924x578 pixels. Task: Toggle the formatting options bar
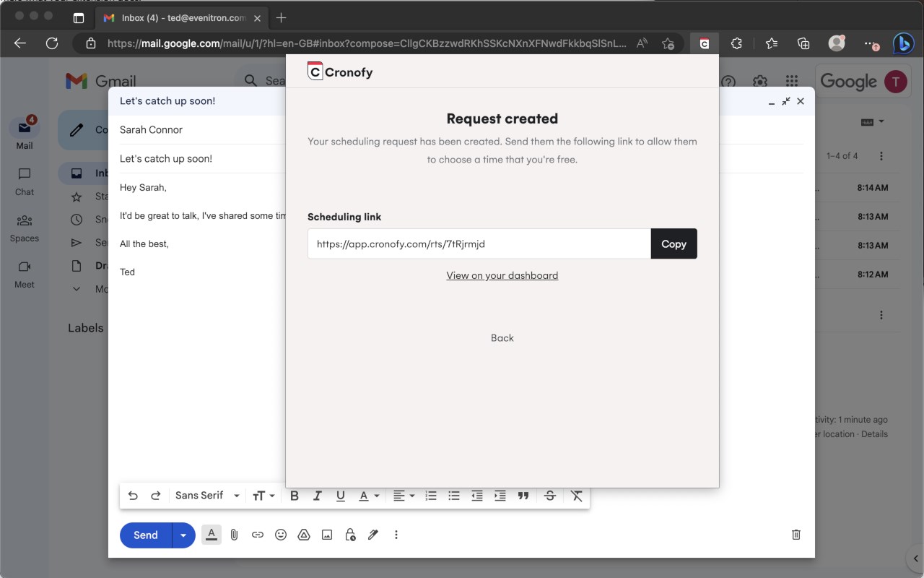[x=212, y=535]
